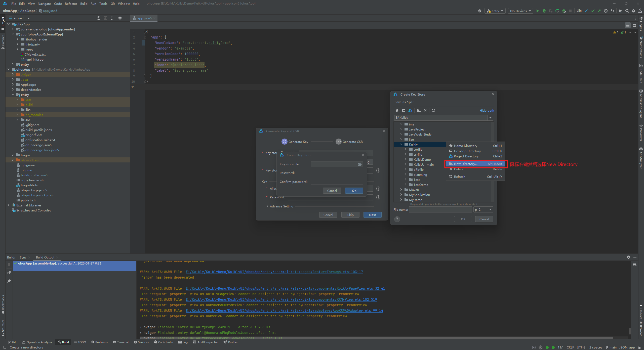The width and height of the screenshot is (644, 350).
Task: Click the green Run triangle in main toolbar
Action: (538, 11)
